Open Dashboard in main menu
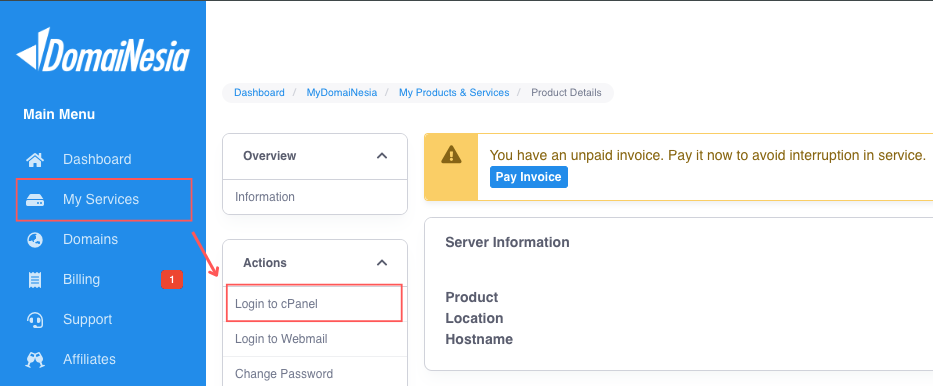933x386 pixels. (x=97, y=159)
